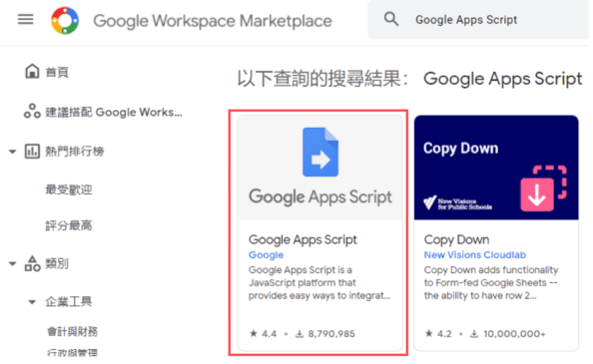Viewport: 593px width, 364px height.
Task: Focus the search field containing Google Apps Script
Action: pos(478,20)
